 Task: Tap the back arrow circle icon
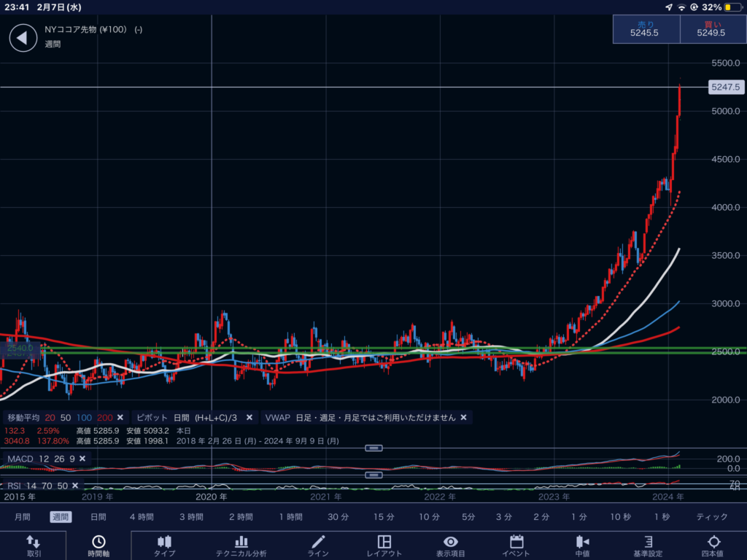click(23, 37)
